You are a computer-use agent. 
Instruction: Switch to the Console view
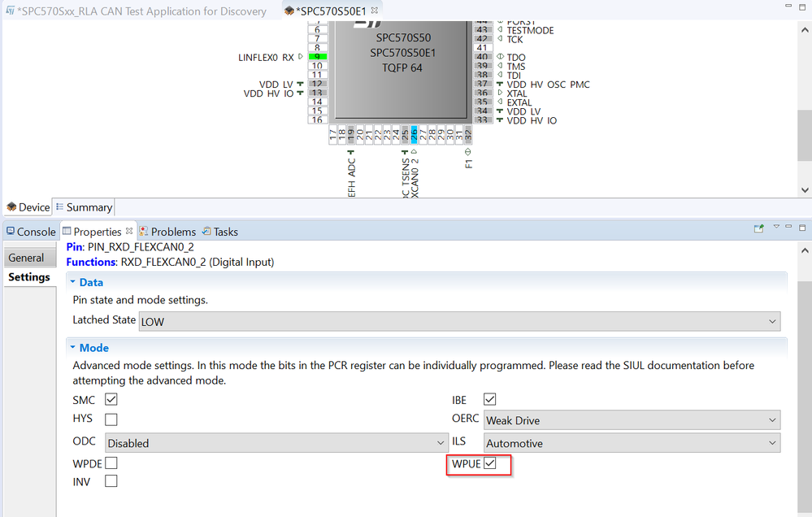[x=31, y=232]
